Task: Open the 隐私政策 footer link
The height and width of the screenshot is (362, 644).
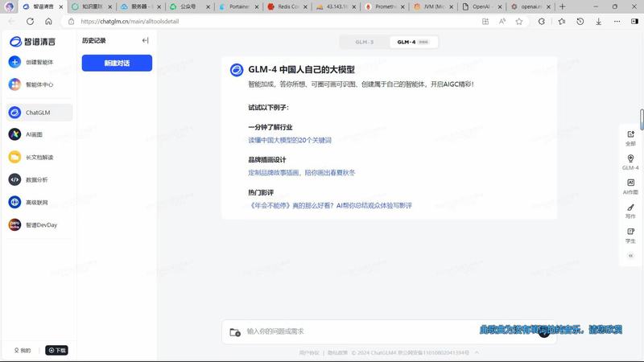Action: pos(337,352)
